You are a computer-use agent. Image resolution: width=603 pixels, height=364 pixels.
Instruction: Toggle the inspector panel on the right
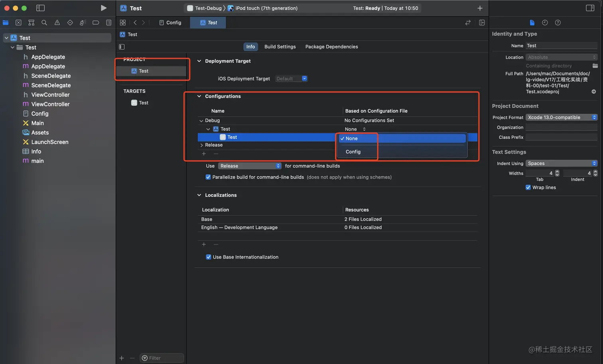(x=590, y=8)
